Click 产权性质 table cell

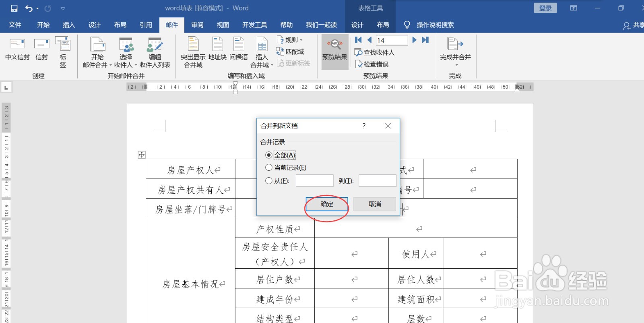pyautogui.click(x=275, y=228)
